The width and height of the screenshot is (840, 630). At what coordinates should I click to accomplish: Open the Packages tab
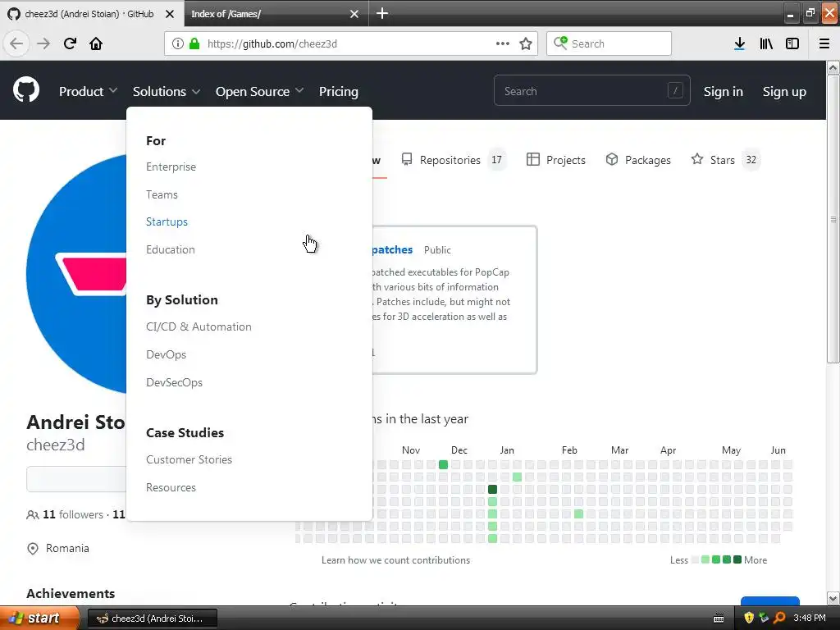(638, 160)
